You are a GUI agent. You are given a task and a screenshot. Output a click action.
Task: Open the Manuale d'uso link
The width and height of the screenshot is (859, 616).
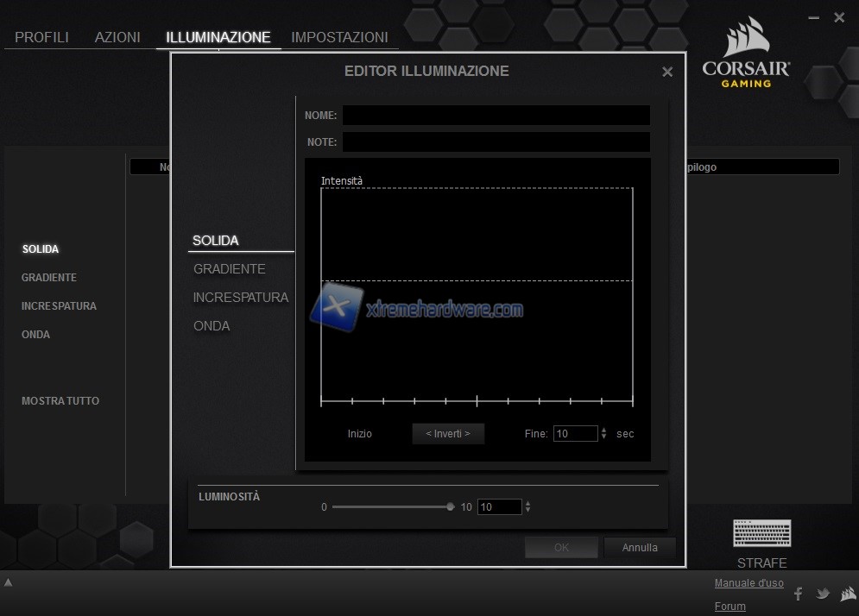point(748,583)
